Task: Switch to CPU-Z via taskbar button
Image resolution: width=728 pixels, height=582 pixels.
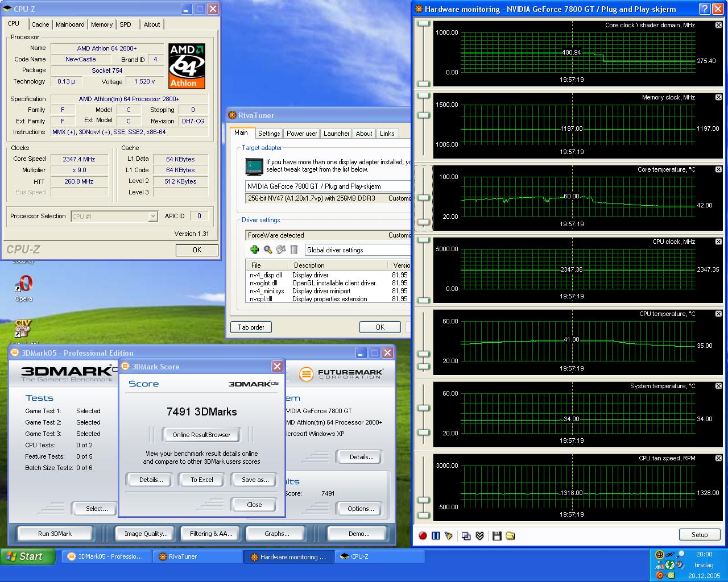Action: (x=379, y=556)
